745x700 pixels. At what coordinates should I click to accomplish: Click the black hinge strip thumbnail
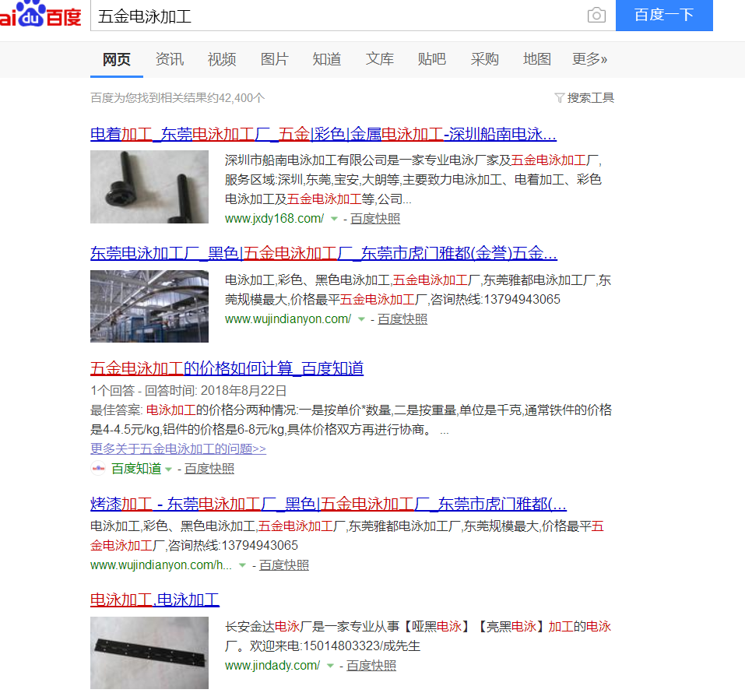[149, 653]
